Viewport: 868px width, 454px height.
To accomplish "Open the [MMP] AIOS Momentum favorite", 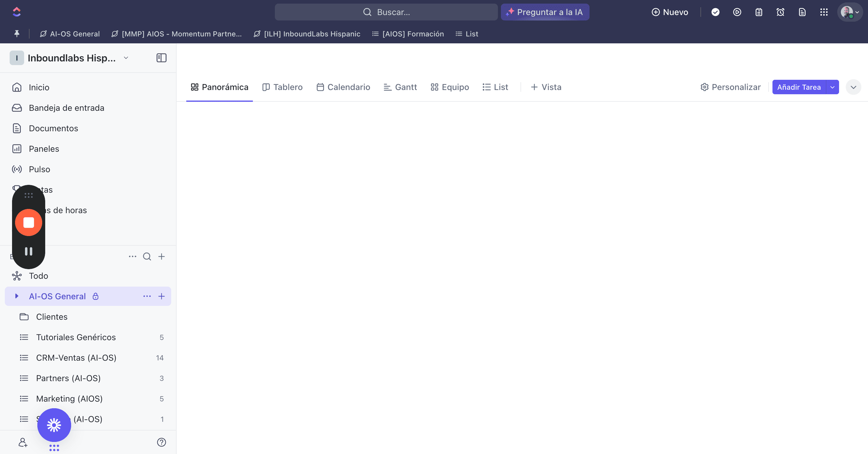I will 177,34.
